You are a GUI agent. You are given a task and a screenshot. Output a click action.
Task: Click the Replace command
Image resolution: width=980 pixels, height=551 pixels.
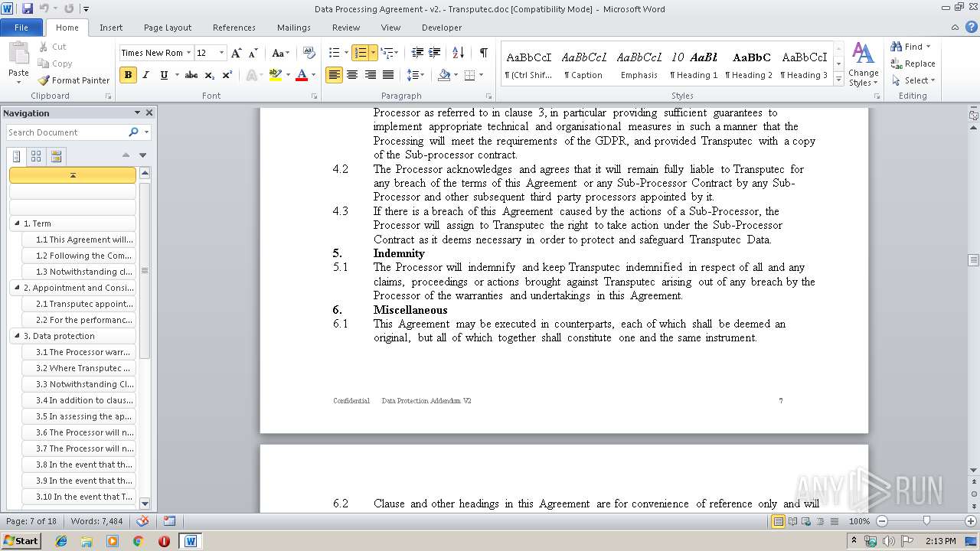[913, 64]
